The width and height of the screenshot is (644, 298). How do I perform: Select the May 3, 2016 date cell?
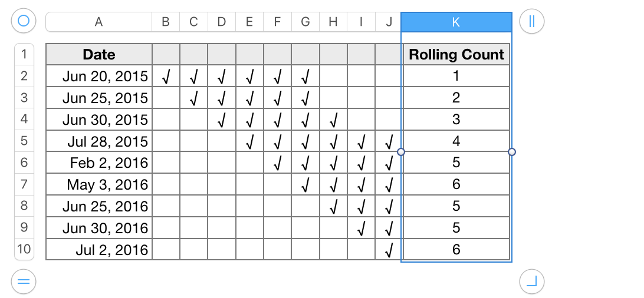click(99, 184)
